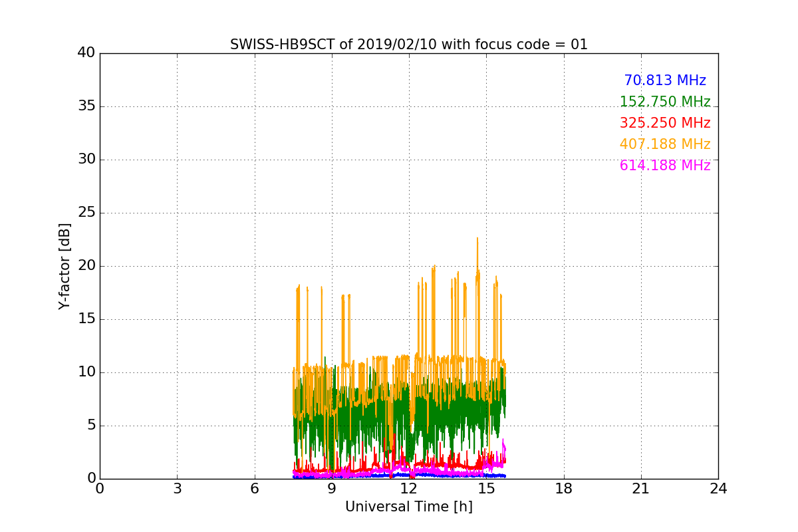Select the 70.813 MHz legend label
Image resolution: width=798 pixels, height=532 pixels.
pyautogui.click(x=665, y=80)
